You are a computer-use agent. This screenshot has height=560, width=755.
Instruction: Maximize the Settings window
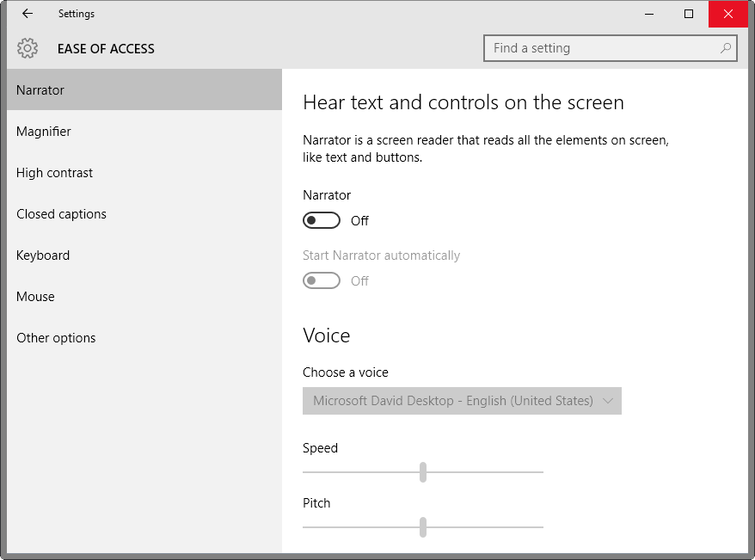(689, 14)
